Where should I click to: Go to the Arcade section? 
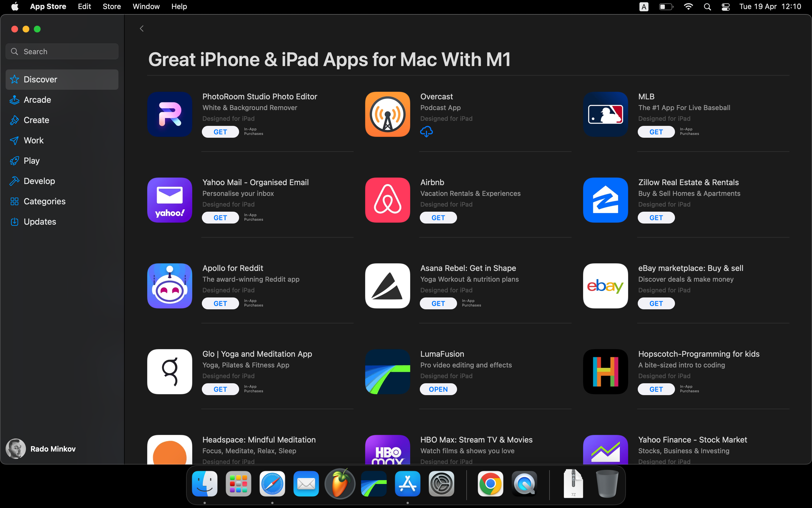pos(62,100)
